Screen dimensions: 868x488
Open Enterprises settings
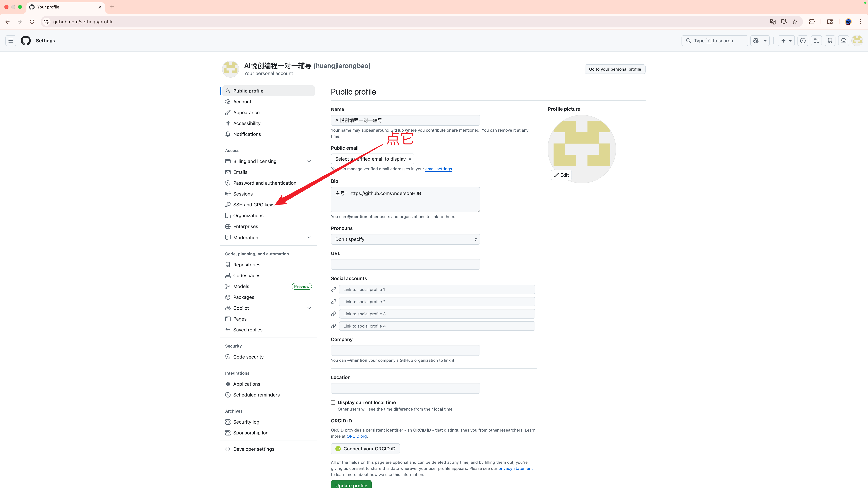coord(269,226)
